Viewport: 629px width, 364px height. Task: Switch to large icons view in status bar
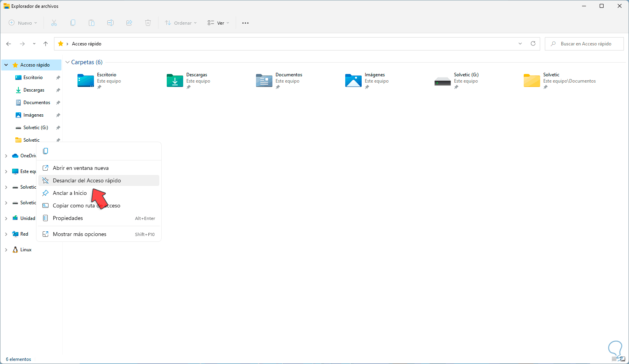pyautogui.click(x=622, y=359)
